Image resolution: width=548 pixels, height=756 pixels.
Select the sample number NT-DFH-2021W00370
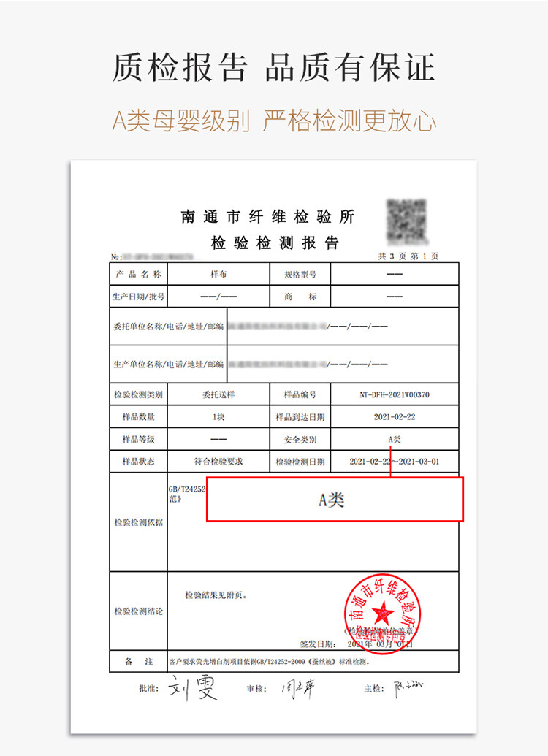click(395, 394)
